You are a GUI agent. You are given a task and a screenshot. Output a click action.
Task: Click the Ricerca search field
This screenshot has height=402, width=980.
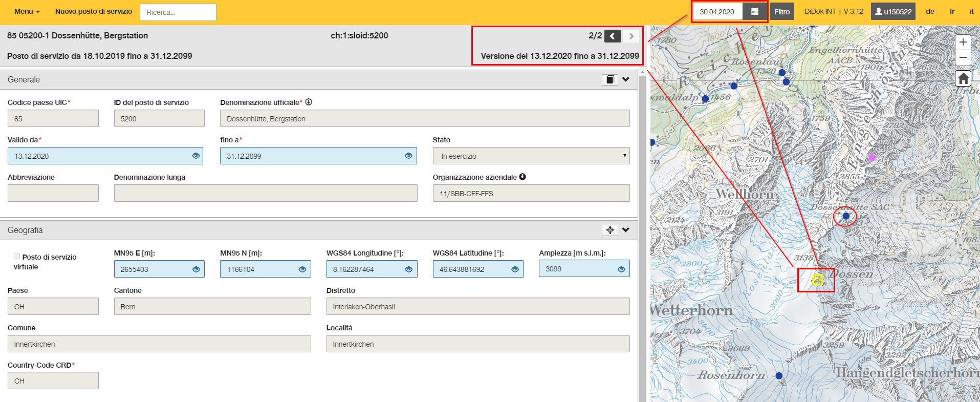[178, 12]
